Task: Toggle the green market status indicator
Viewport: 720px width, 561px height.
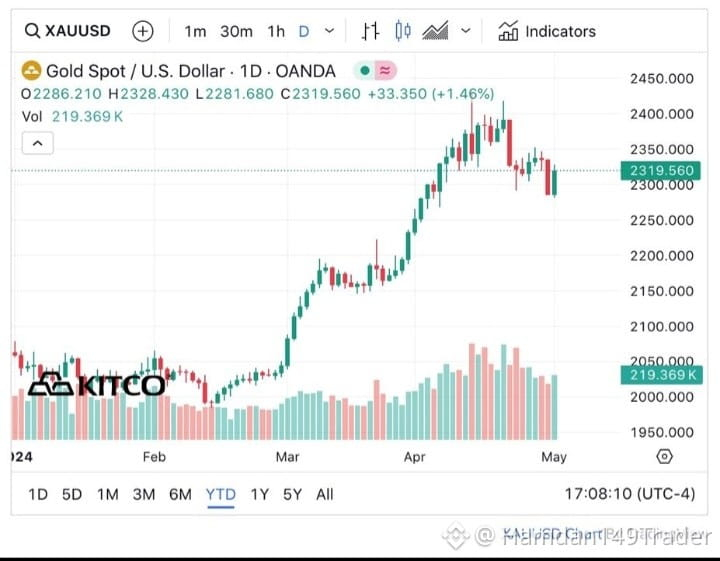Action: pyautogui.click(x=365, y=71)
